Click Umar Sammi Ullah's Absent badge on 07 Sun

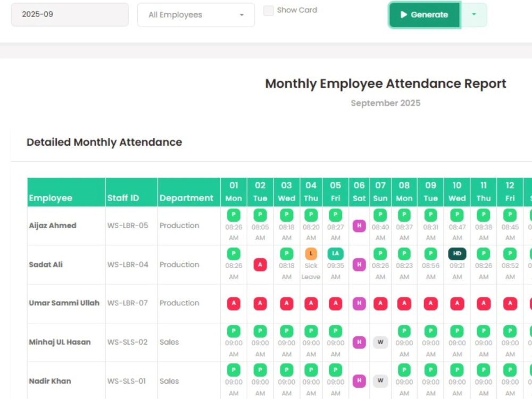point(380,303)
